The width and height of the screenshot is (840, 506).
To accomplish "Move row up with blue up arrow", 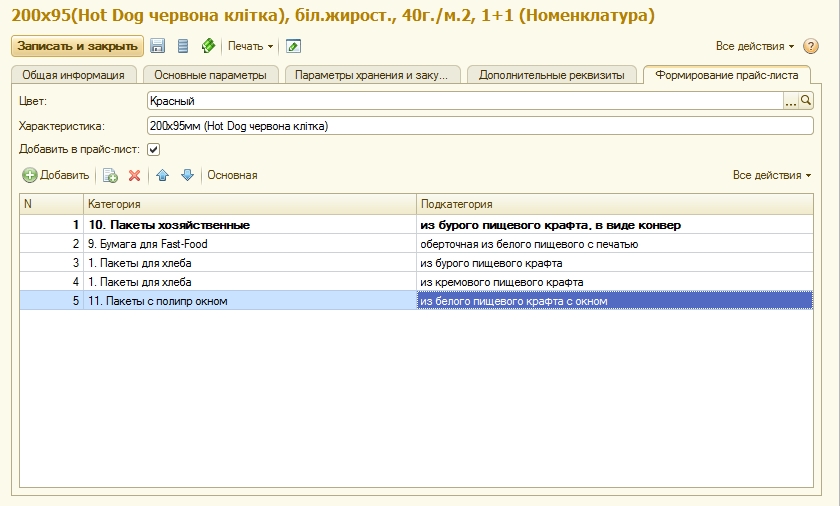I will (x=163, y=176).
